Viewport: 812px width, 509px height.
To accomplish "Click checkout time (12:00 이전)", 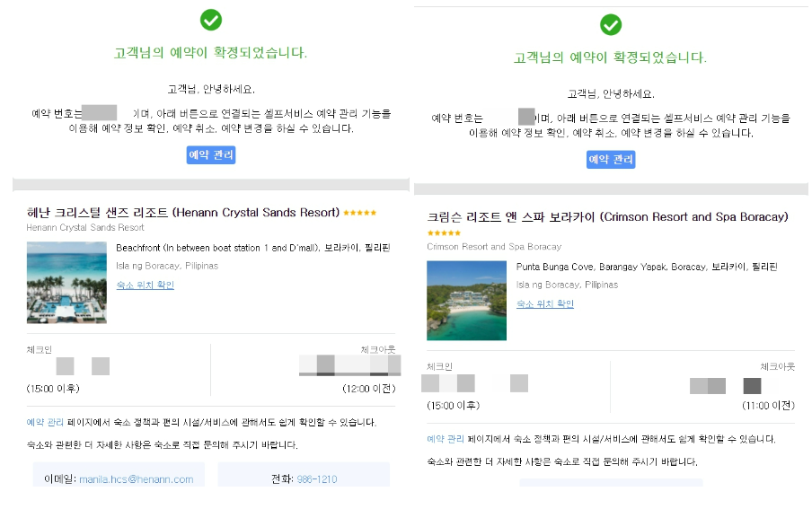I will (x=368, y=389).
